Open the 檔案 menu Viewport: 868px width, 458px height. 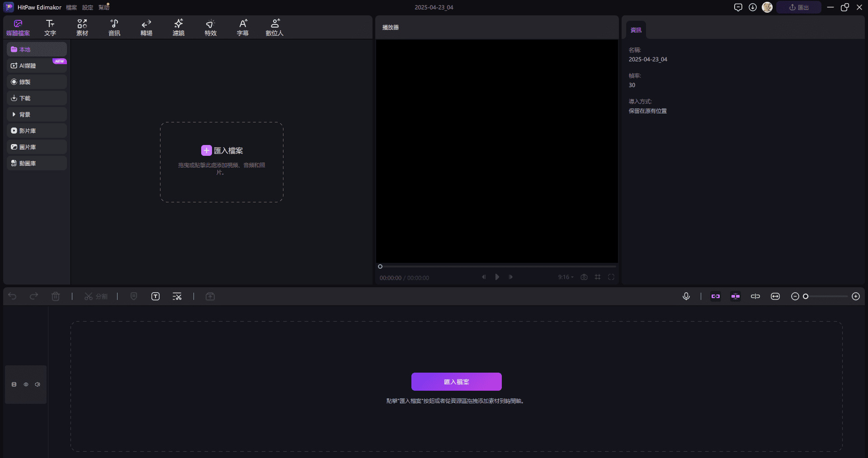tap(71, 8)
